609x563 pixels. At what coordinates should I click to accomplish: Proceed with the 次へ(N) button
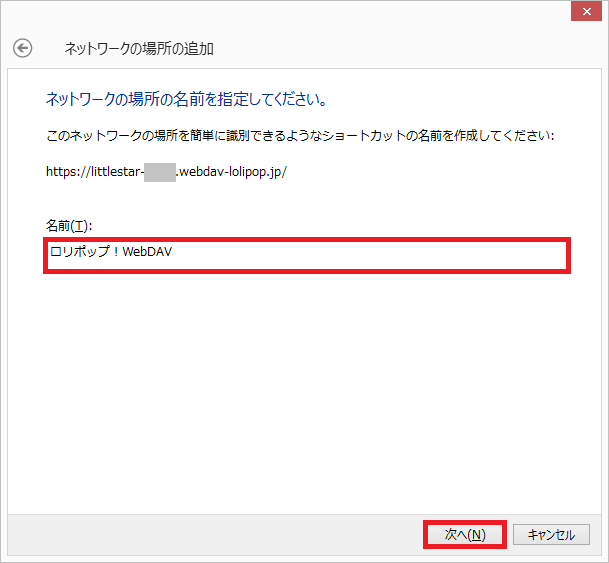tap(465, 535)
